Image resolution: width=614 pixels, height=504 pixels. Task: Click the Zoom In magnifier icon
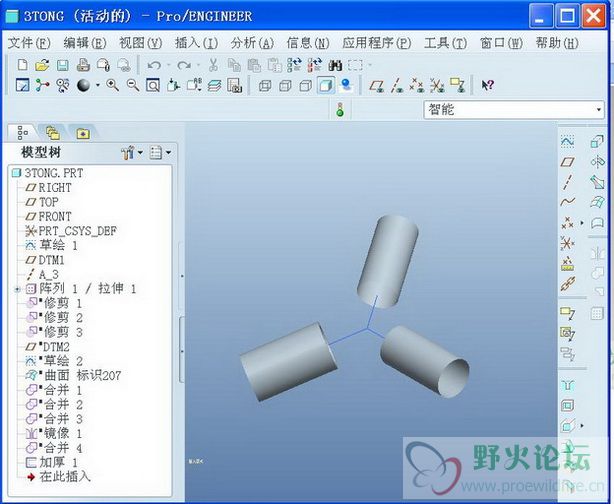pos(113,85)
